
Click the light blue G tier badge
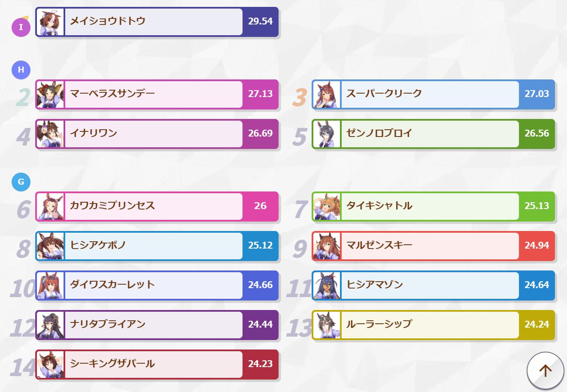pyautogui.click(x=21, y=182)
